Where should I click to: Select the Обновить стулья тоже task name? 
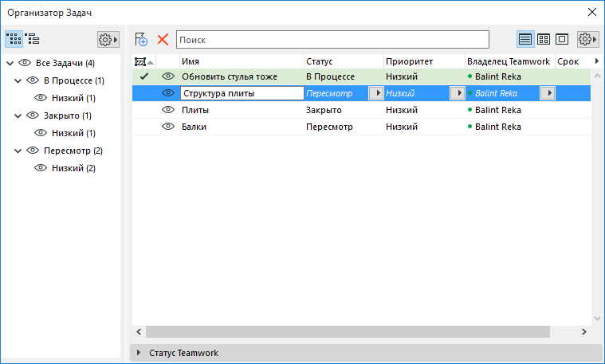[230, 76]
